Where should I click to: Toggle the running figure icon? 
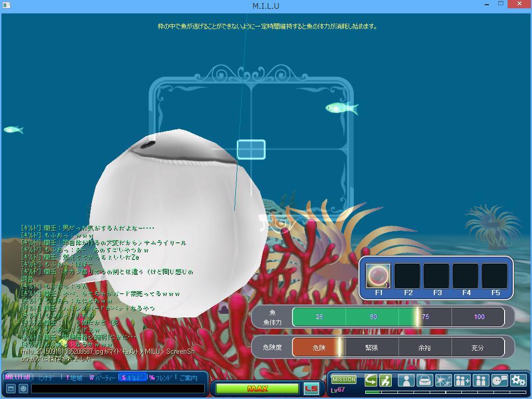[x=385, y=381]
